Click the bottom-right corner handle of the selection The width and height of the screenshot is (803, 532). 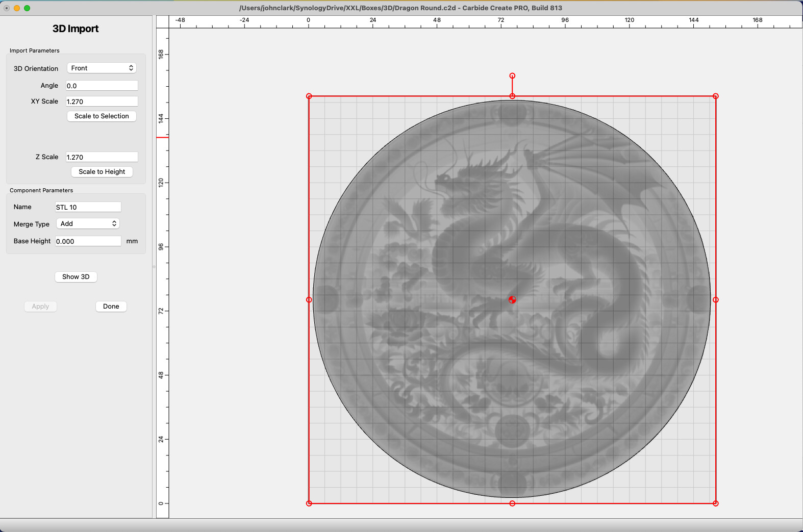click(x=716, y=503)
